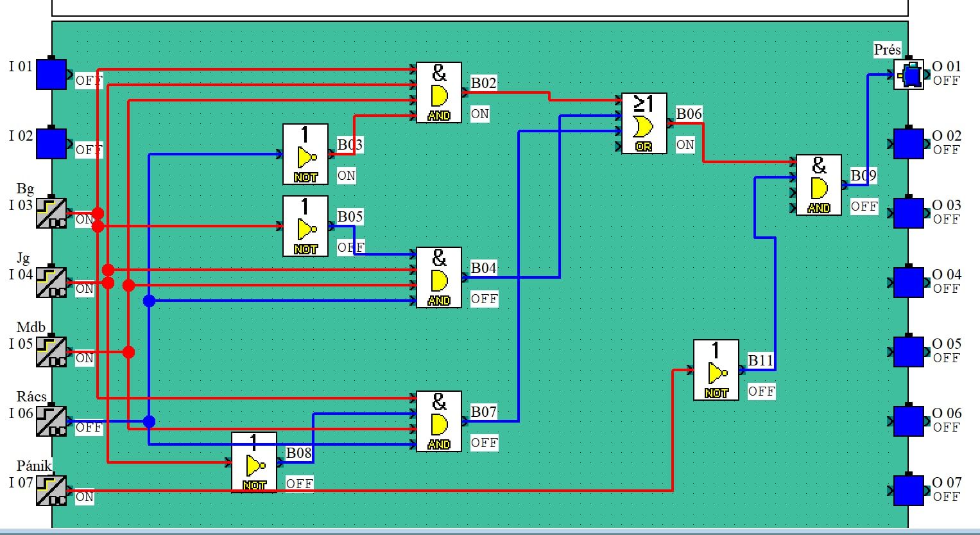Screen dimensions: 980x535
Task: Click the B04 block label
Action: click(x=484, y=268)
